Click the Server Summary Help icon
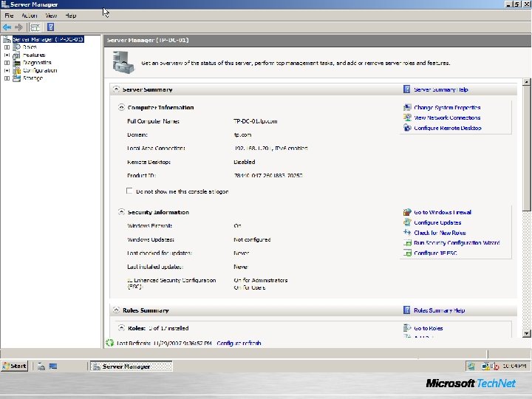 (x=407, y=89)
